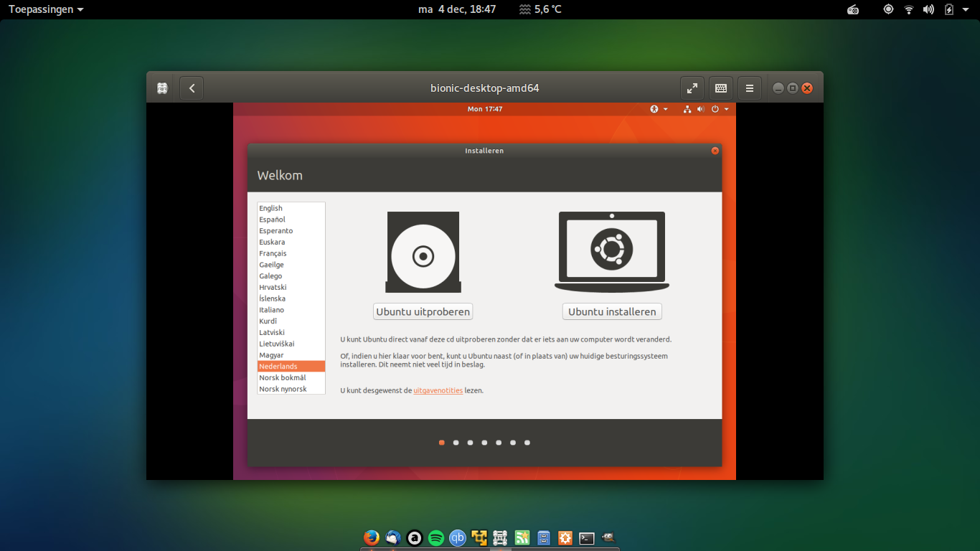Open the yellow boxes app in dock
The image size is (980, 551).
479,537
